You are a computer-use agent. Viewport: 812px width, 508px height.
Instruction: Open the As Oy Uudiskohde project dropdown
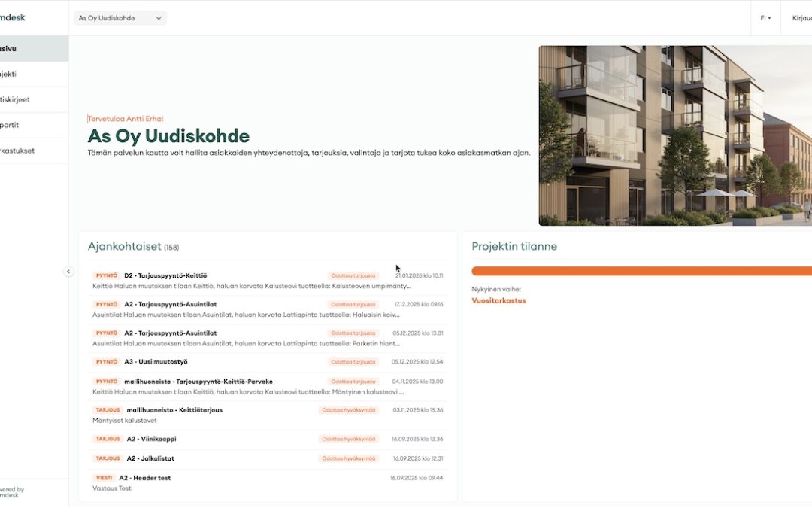[120, 18]
